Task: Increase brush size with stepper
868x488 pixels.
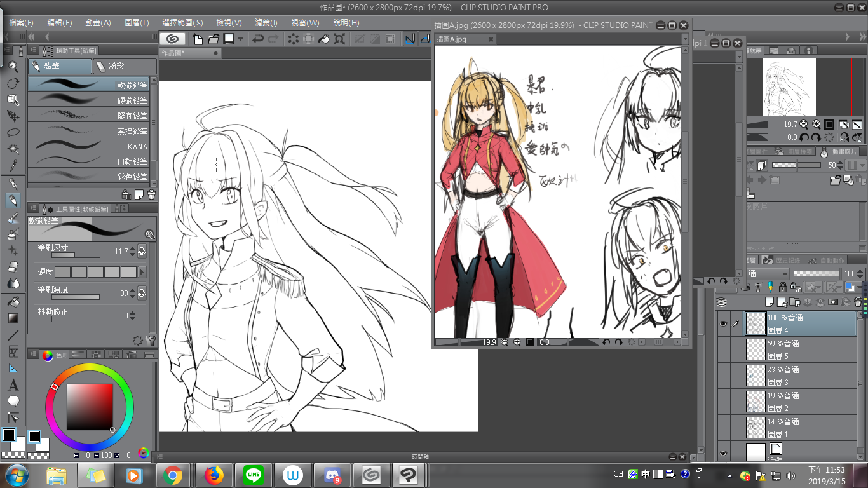Action: 132,248
